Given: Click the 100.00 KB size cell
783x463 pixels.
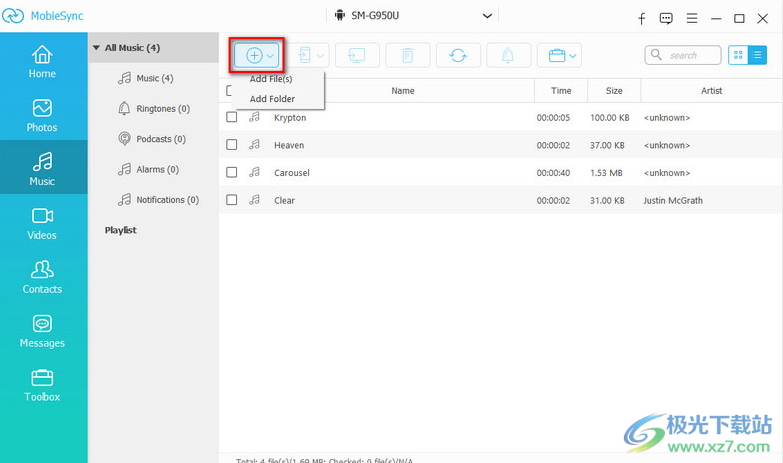Looking at the screenshot, I should click(609, 118).
